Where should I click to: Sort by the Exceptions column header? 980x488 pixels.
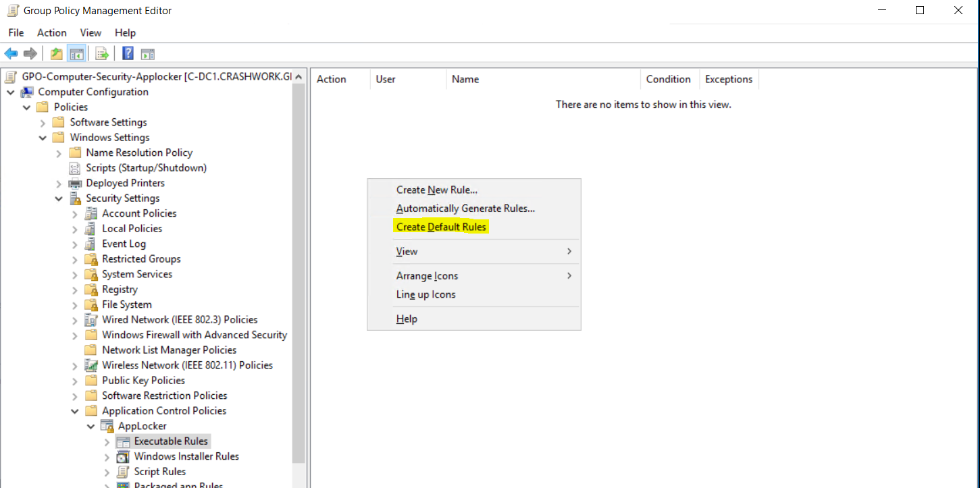tap(729, 79)
